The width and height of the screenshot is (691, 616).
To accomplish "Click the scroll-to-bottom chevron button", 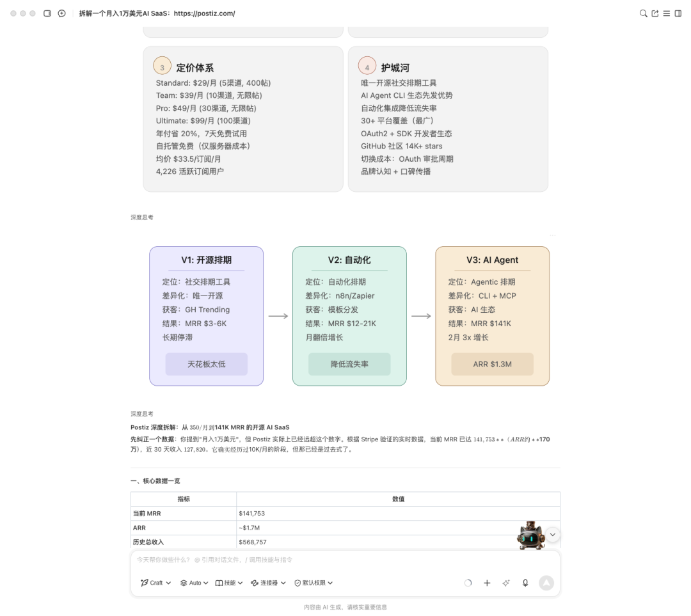I will point(553,535).
